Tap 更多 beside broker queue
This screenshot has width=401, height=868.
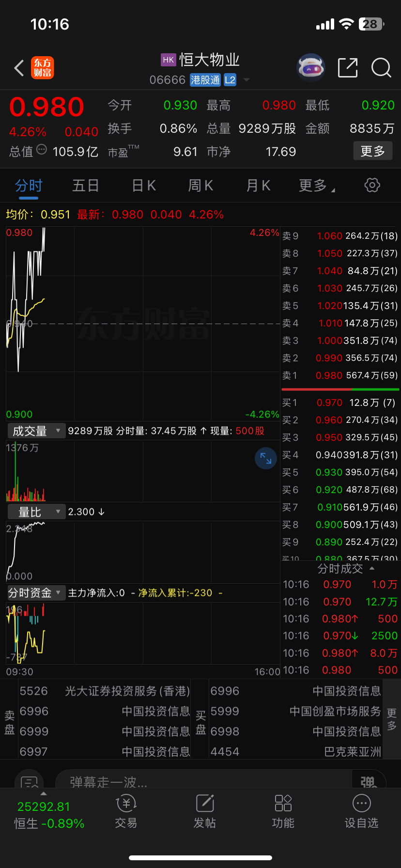[x=392, y=719]
